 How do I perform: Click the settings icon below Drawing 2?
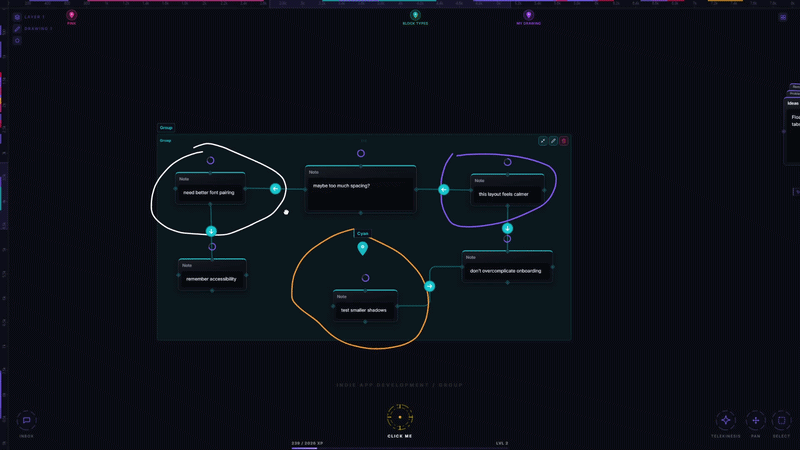17,40
